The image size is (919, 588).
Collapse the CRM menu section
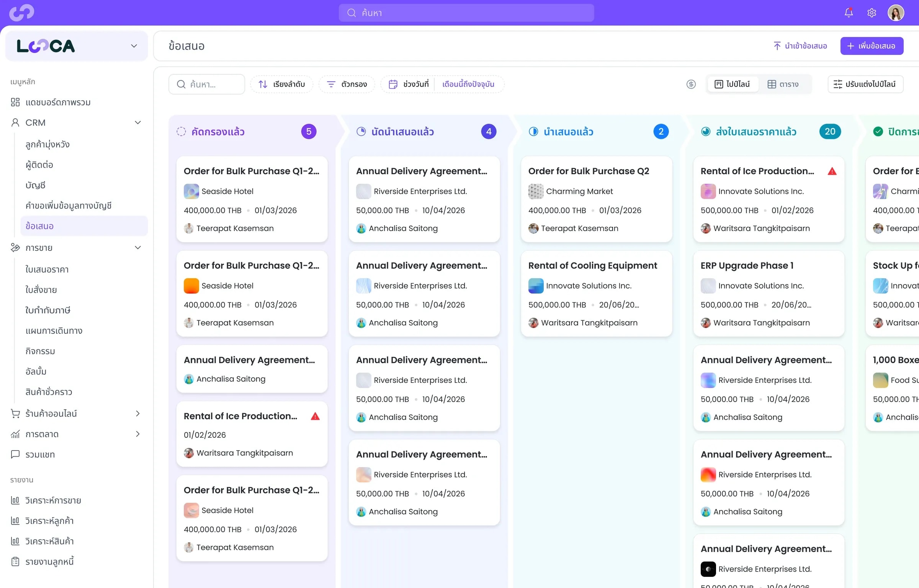(x=138, y=122)
